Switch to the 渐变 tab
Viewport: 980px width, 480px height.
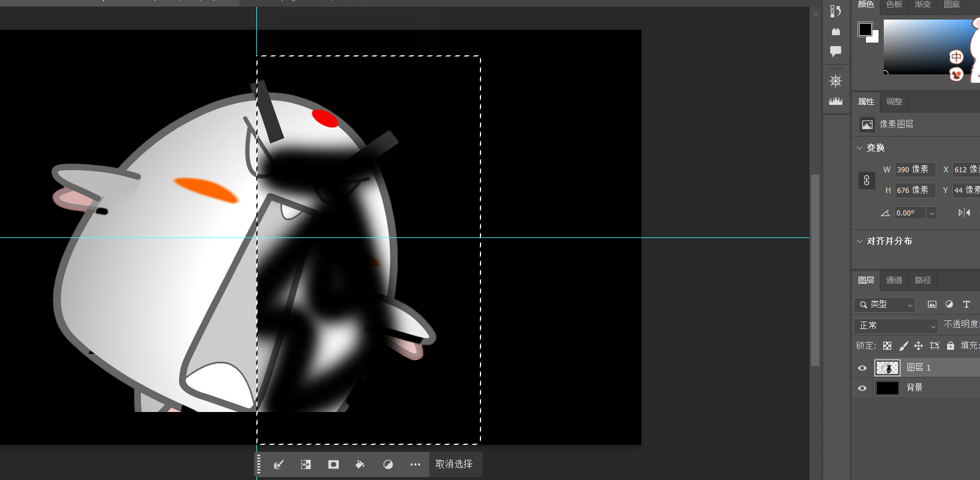tap(923, 5)
